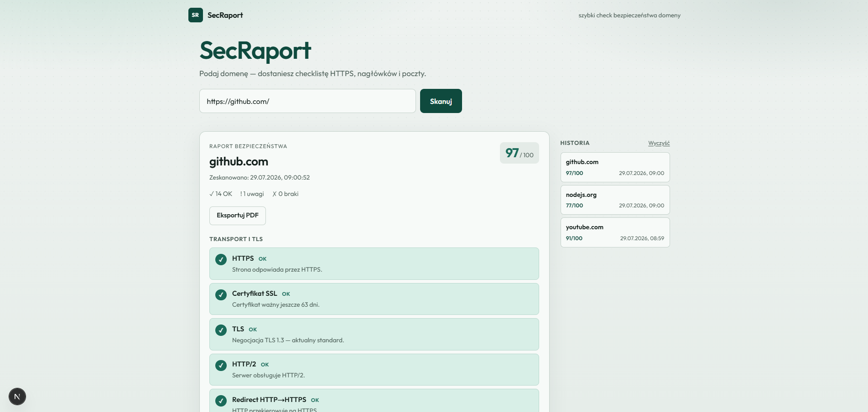This screenshot has width=868, height=412.
Task: Click the '0 braki' summary count
Action: (286, 194)
